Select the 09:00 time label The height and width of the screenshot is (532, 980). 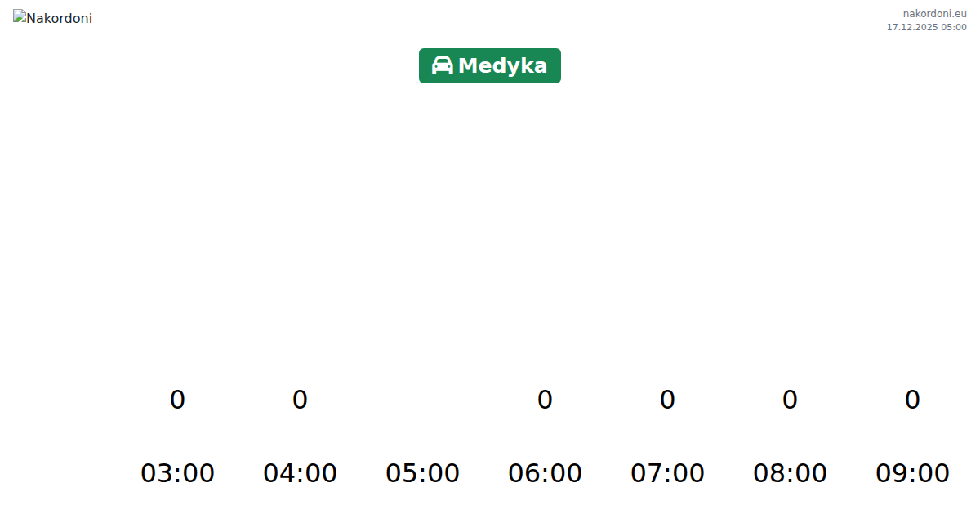(912, 473)
